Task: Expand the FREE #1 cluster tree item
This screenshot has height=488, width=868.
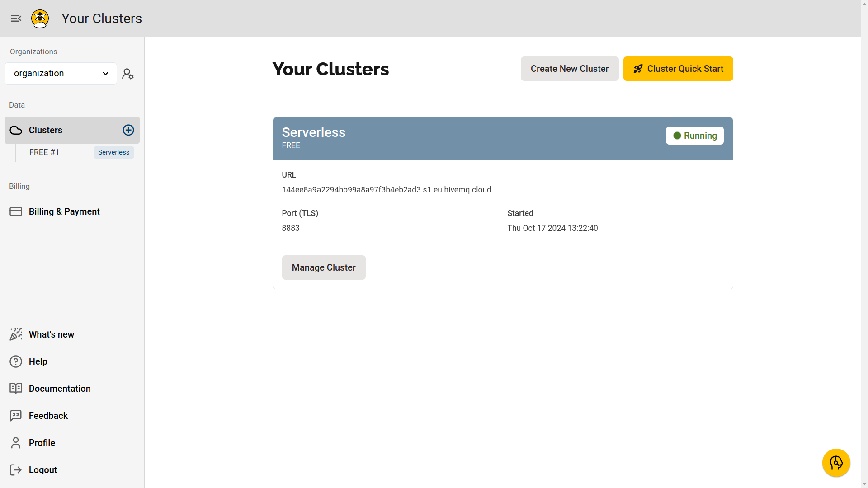Action: (44, 152)
